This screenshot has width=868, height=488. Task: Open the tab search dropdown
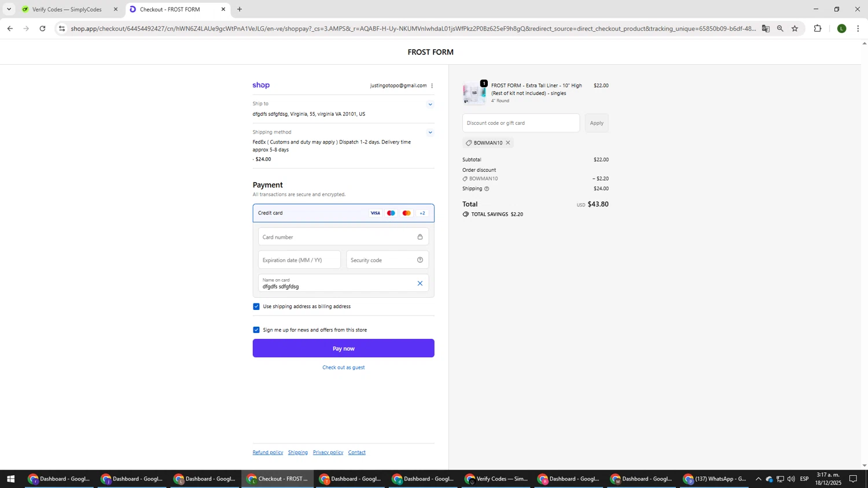(9, 9)
